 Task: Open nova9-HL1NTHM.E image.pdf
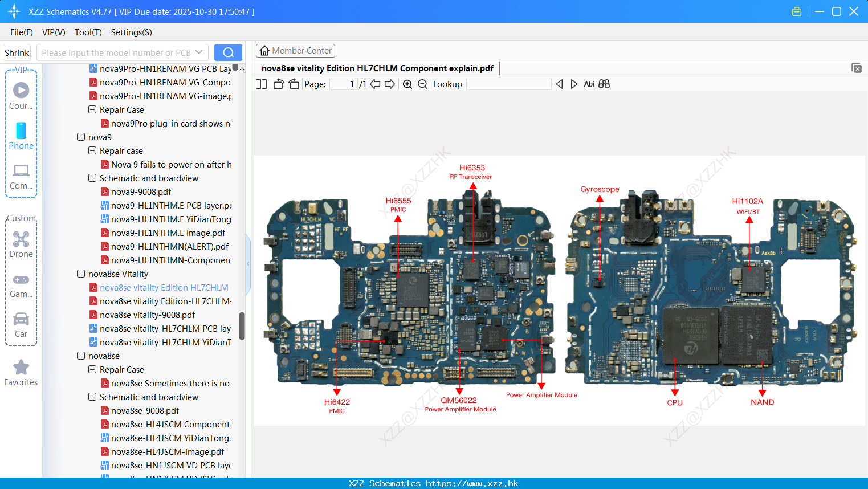(163, 233)
